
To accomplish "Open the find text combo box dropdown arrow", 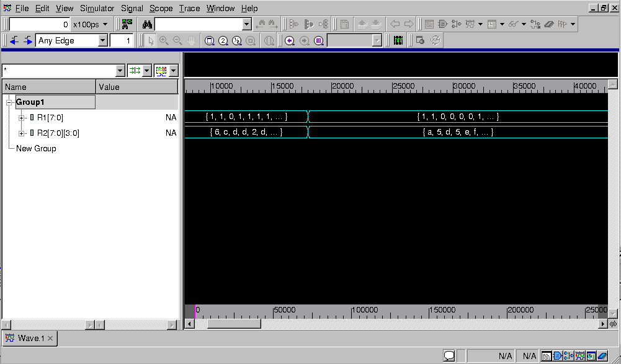I will (247, 24).
